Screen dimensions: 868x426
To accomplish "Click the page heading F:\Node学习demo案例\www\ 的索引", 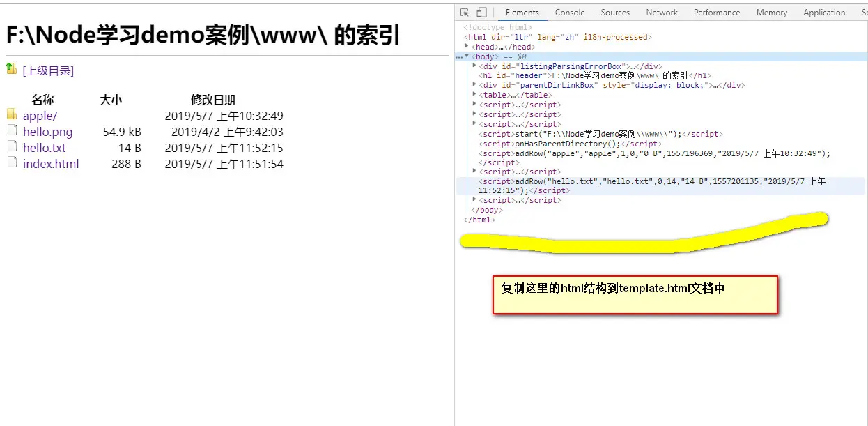I will tap(203, 36).
